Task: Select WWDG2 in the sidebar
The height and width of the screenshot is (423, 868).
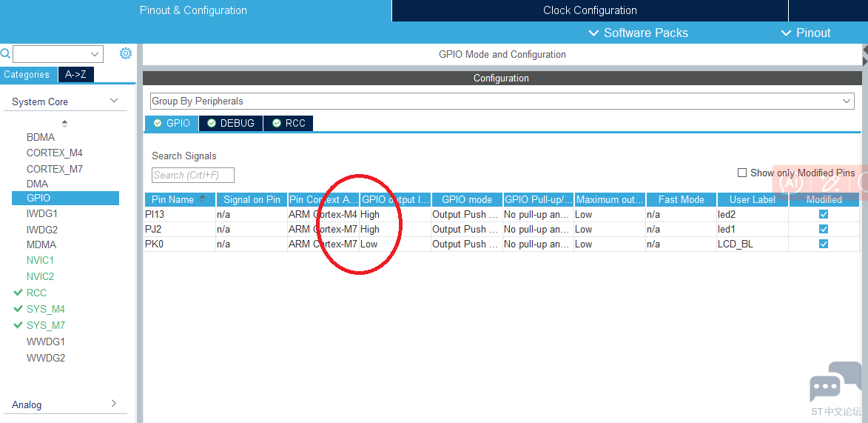Action: 46,358
